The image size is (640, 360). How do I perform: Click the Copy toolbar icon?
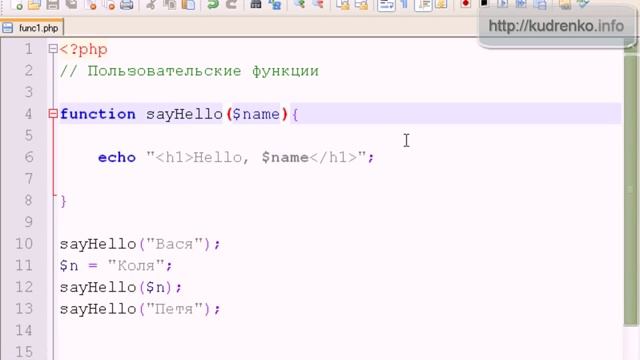(169, 4)
